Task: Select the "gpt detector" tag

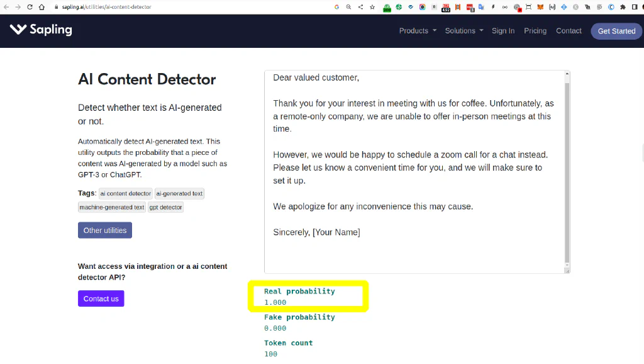Action: click(165, 207)
